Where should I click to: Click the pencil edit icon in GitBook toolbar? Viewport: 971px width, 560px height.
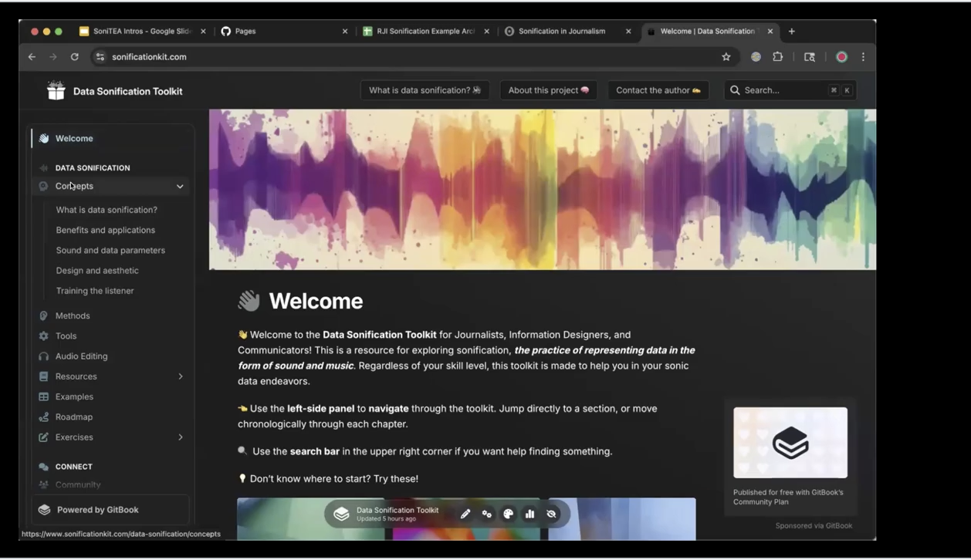(465, 514)
